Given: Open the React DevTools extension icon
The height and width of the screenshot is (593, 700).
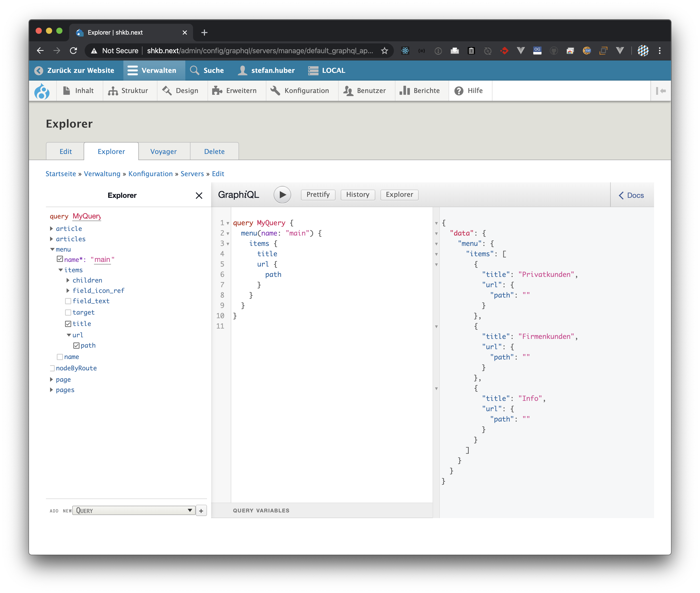Looking at the screenshot, I should coord(405,51).
